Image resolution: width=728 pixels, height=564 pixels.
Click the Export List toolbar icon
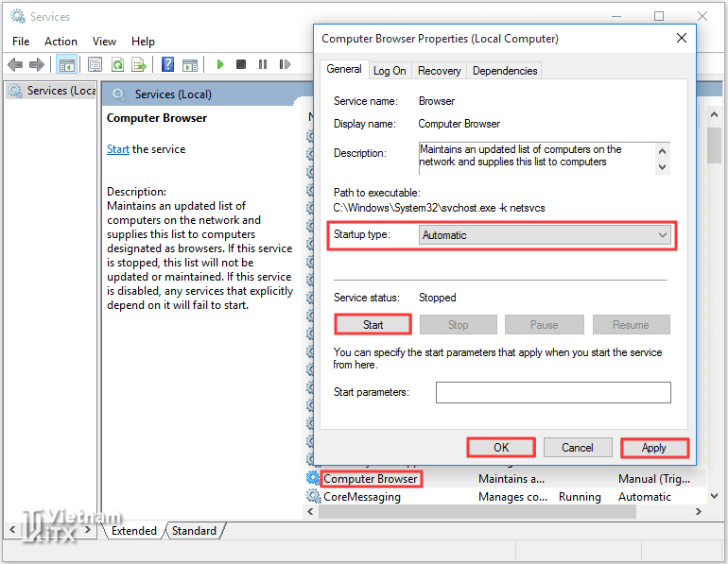139,64
